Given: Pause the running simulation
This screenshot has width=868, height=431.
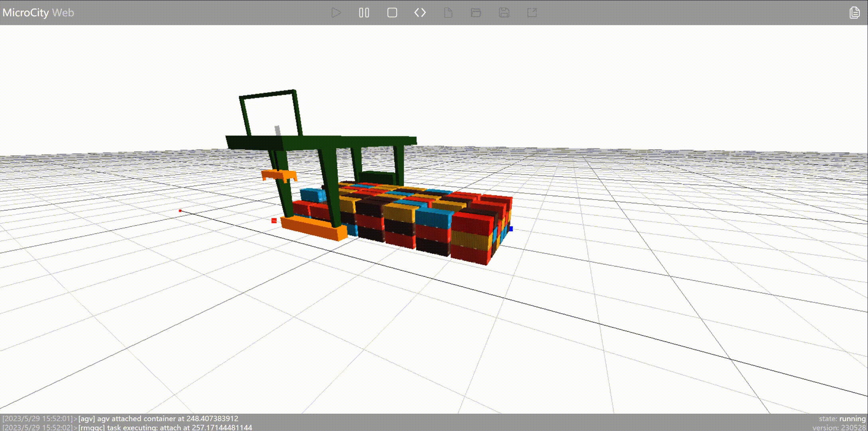Looking at the screenshot, I should 364,13.
